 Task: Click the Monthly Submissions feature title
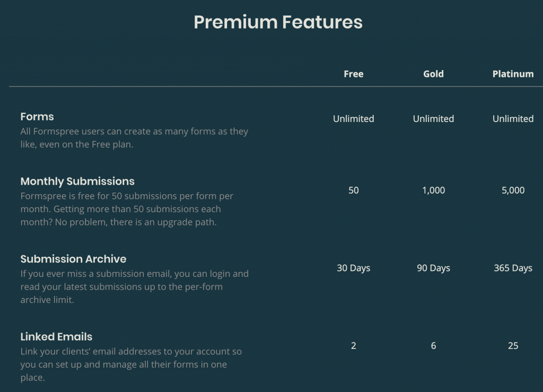[x=77, y=181]
